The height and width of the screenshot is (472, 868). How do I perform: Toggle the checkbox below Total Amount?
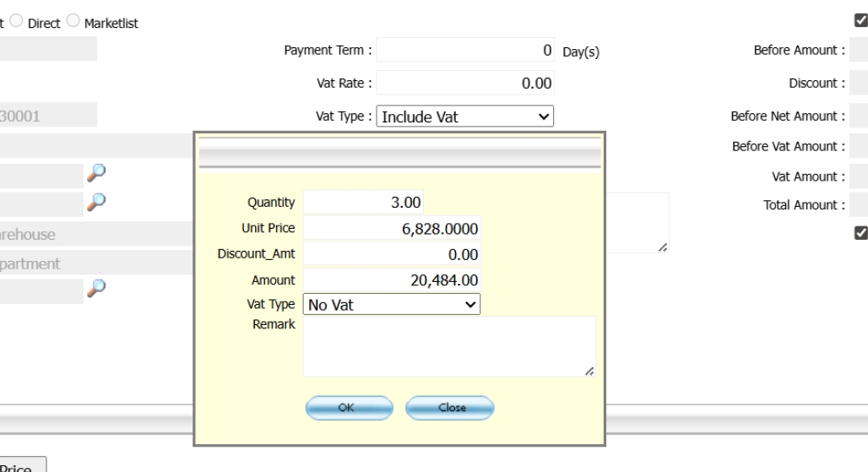pos(861,233)
